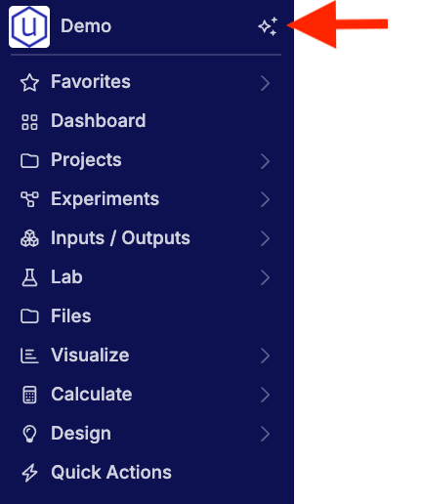Click the Favorites star icon
Viewport: 421px width, 504px height.
click(x=29, y=83)
